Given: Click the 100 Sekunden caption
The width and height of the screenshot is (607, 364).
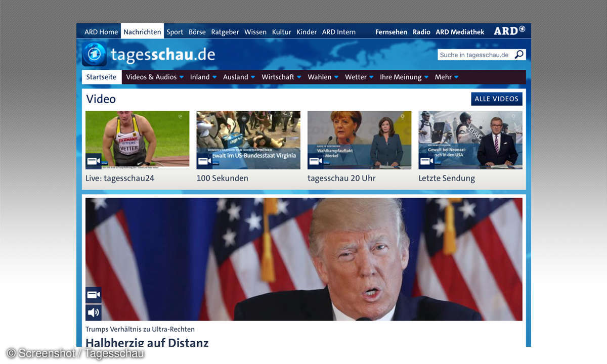Looking at the screenshot, I should click(223, 178).
